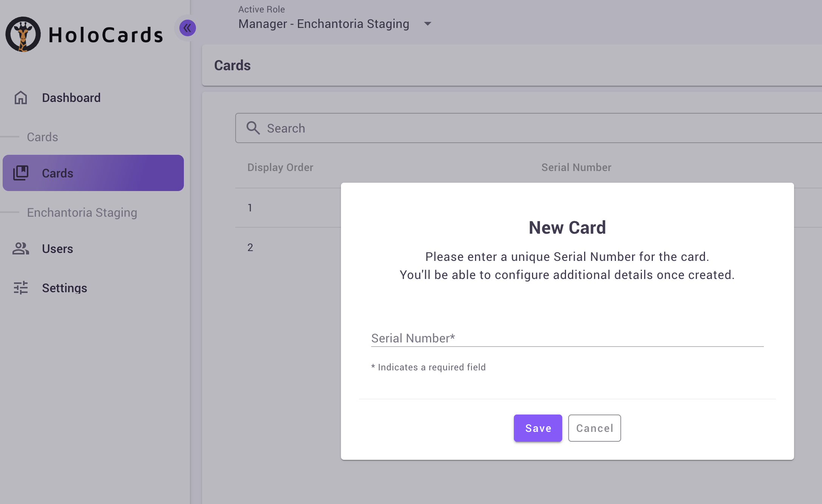822x504 pixels.
Task: Open Active Role dropdown arrow
Action: coord(427,24)
